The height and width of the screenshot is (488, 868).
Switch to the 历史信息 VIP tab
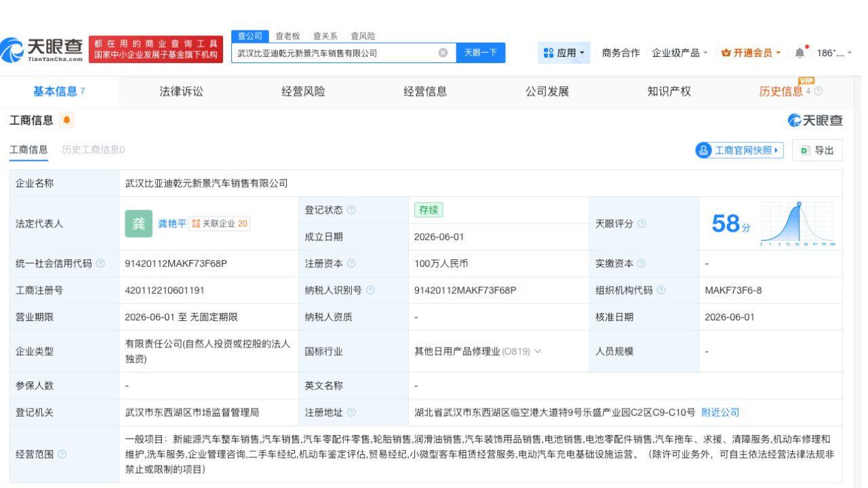point(781,92)
